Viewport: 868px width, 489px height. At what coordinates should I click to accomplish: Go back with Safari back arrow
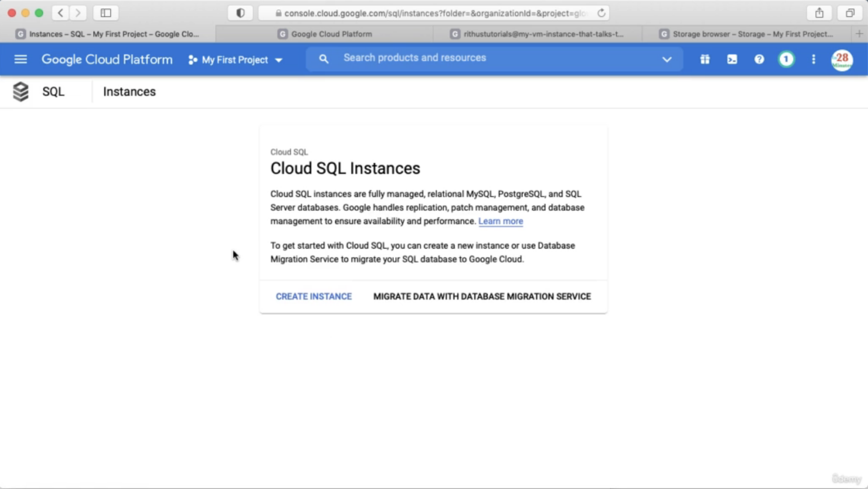pos(60,13)
